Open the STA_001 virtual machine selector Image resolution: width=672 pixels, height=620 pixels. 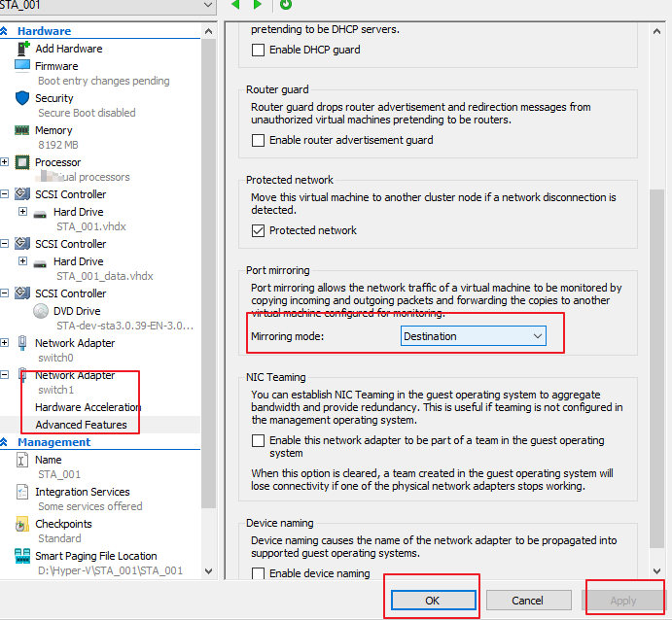coord(107,5)
